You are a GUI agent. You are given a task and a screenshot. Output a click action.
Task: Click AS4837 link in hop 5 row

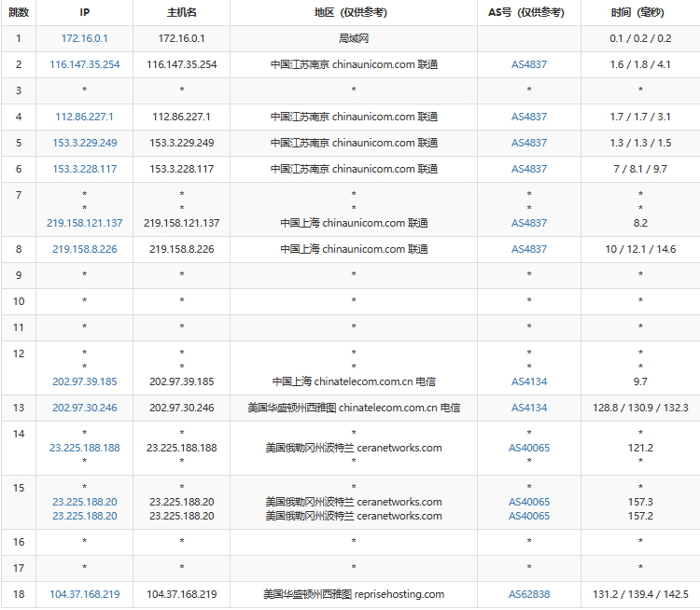click(529, 143)
